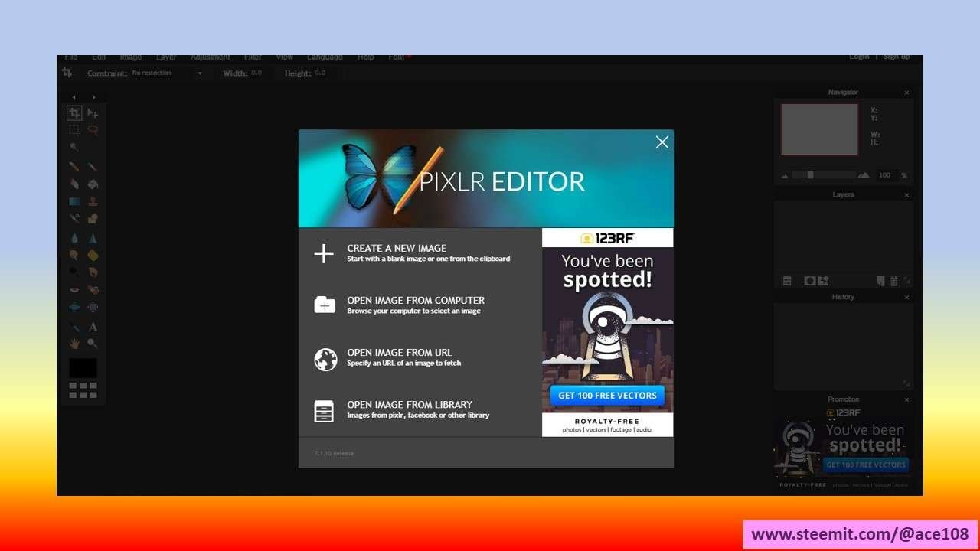Click the color grid below the swatch
Screen dimensions: 980x551
pyautogui.click(x=83, y=390)
